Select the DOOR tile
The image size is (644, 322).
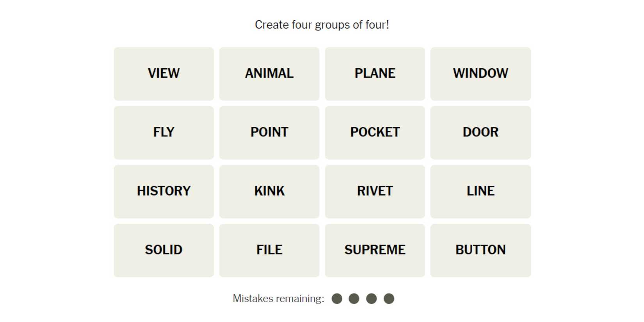click(480, 133)
